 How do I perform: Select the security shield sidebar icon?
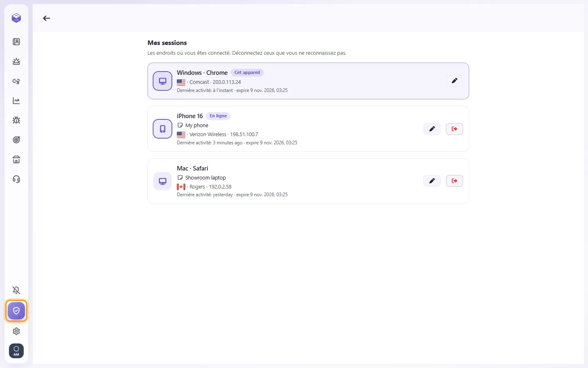coord(16,311)
